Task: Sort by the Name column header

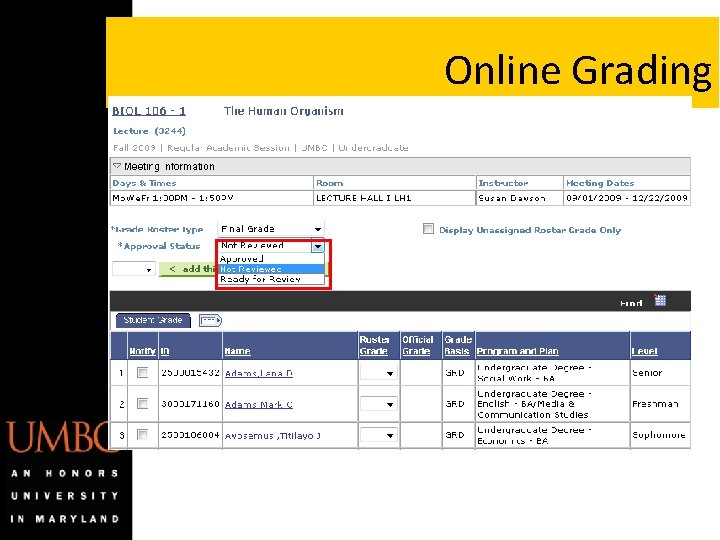Action: pos(237,351)
